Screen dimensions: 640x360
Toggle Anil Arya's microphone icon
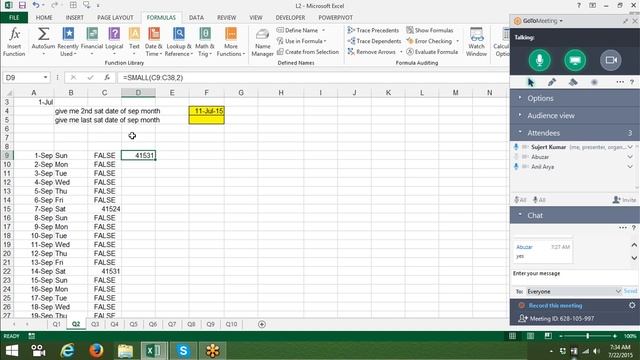516,167
